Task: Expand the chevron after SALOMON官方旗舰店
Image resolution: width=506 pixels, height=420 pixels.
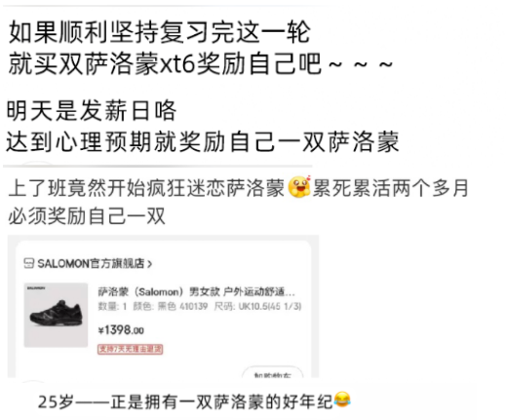Action: [x=149, y=264]
